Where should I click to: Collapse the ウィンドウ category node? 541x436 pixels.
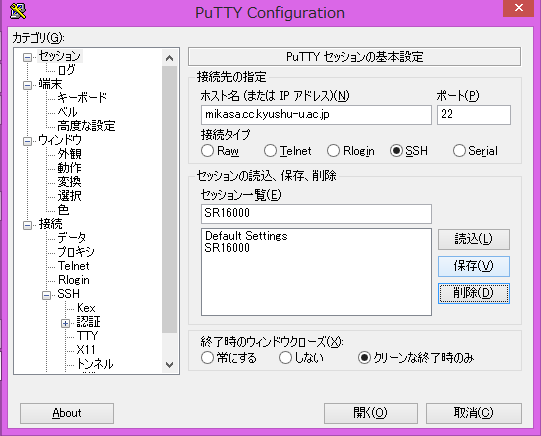pos(27,141)
